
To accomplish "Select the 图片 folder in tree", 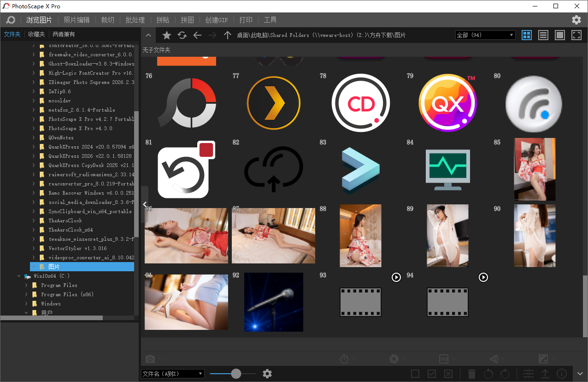I will pos(82,267).
